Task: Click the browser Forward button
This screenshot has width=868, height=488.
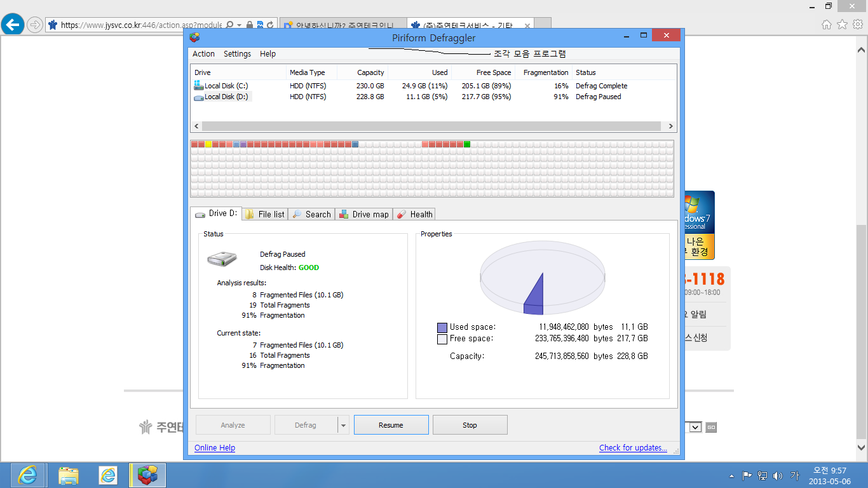Action: coord(34,25)
